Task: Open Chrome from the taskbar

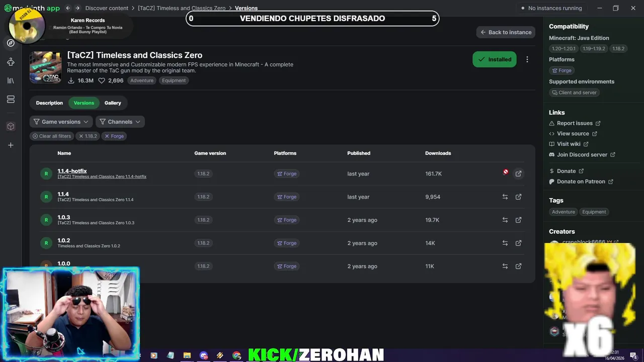Action: (236, 355)
